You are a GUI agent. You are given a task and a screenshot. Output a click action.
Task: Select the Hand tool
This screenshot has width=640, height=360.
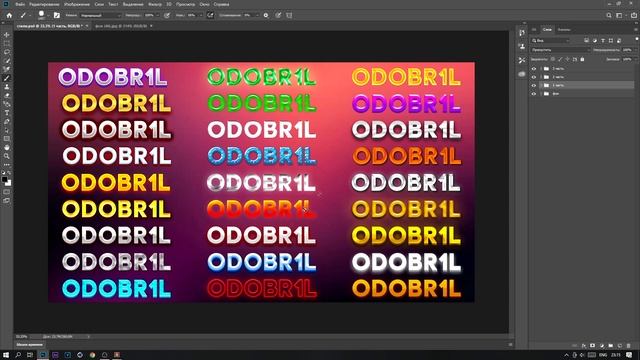click(7, 147)
